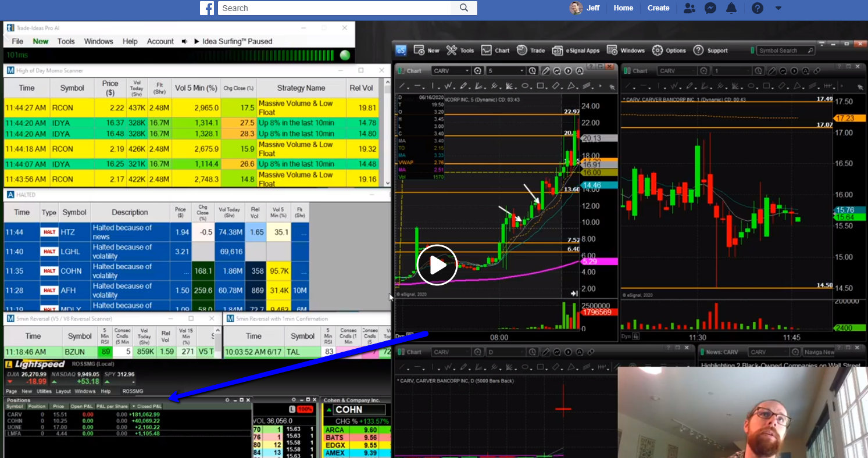
Task: Expand CARV symbol dropdown in 1-minute chart
Action: click(692, 71)
